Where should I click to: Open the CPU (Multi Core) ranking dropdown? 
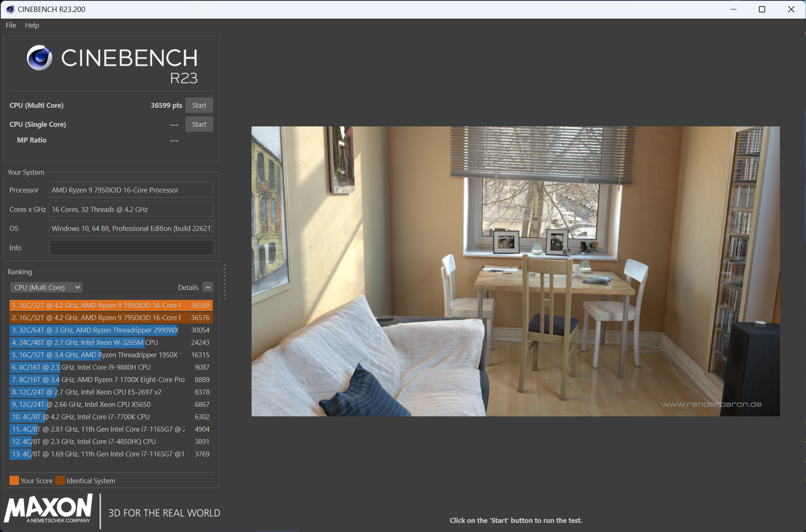click(x=46, y=287)
